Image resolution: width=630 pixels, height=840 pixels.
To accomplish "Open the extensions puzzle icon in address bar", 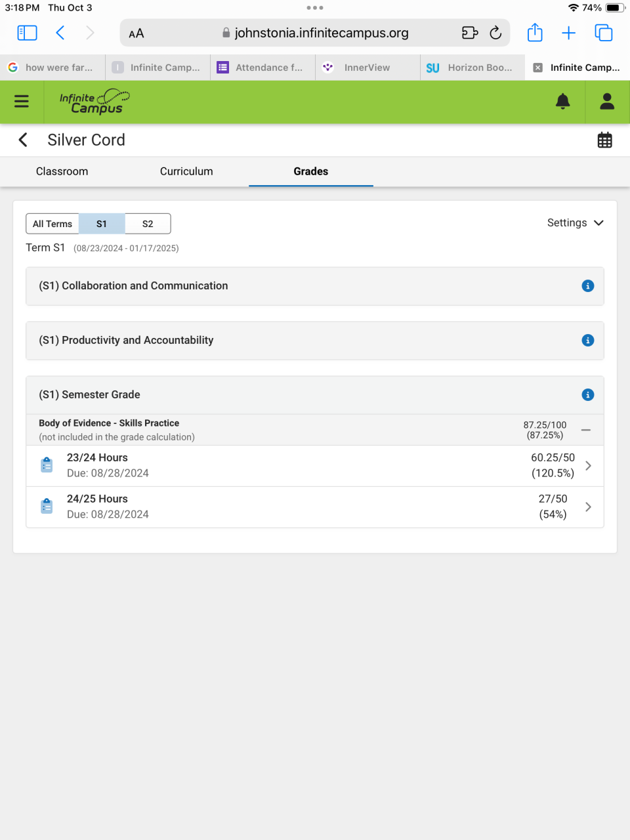I will click(470, 33).
